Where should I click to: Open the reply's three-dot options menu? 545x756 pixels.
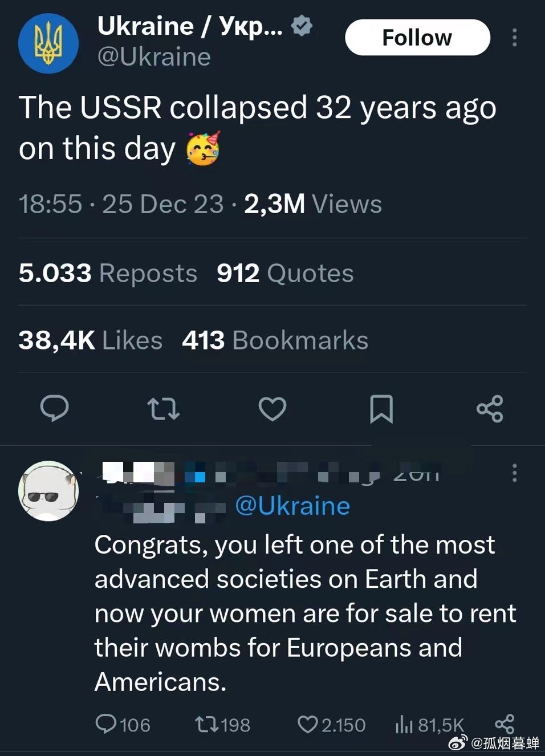pyautogui.click(x=514, y=473)
